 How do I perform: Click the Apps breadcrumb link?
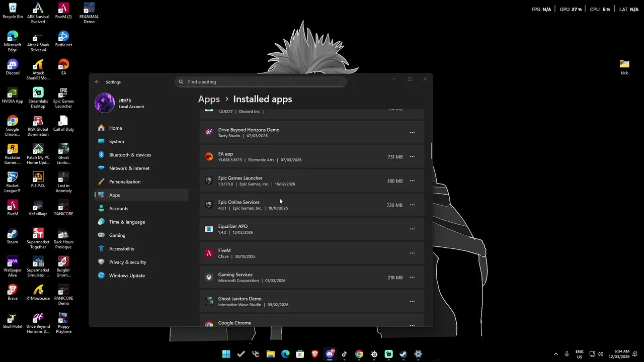click(209, 99)
